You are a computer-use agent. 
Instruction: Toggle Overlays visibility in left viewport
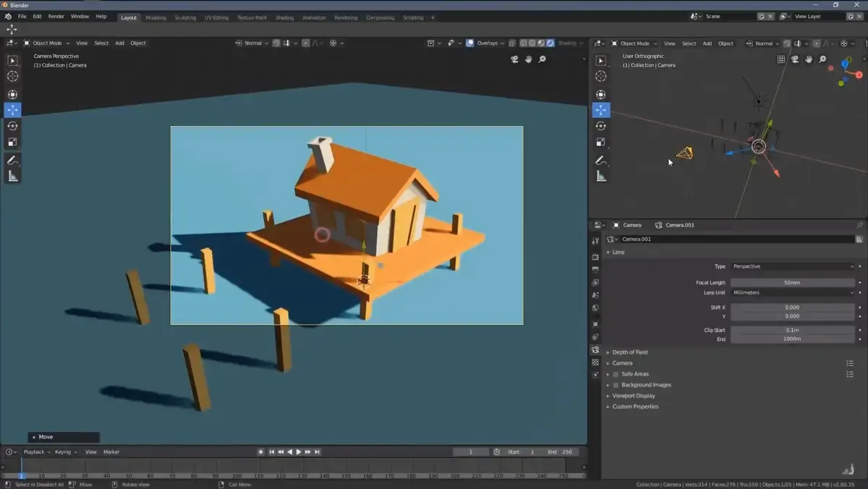(x=469, y=43)
